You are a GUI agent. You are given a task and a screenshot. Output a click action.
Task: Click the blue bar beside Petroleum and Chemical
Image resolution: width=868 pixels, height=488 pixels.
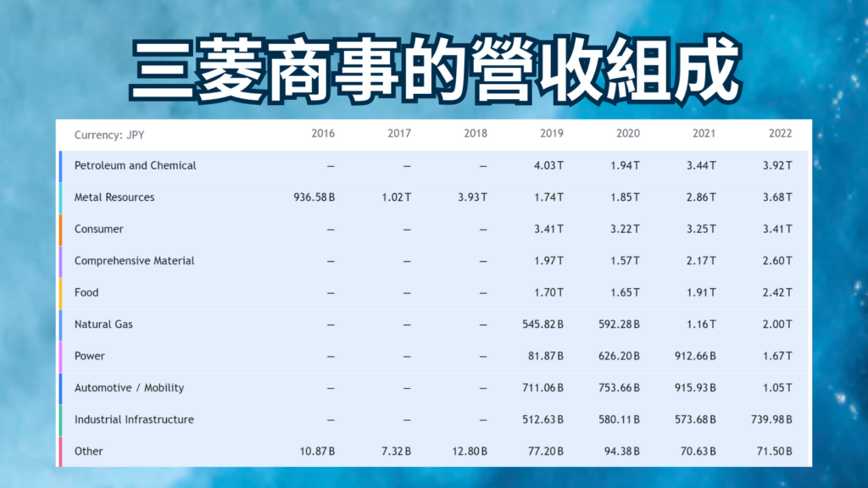(60, 165)
